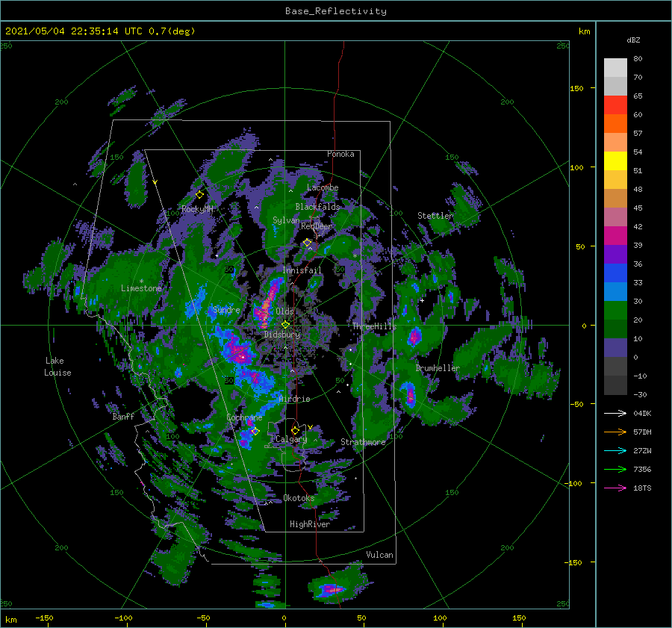Click the Blackfalds city label

(x=317, y=207)
